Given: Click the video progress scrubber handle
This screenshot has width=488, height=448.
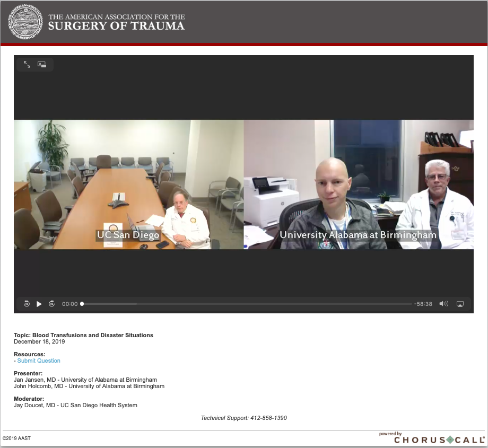Looking at the screenshot, I should tap(82, 304).
